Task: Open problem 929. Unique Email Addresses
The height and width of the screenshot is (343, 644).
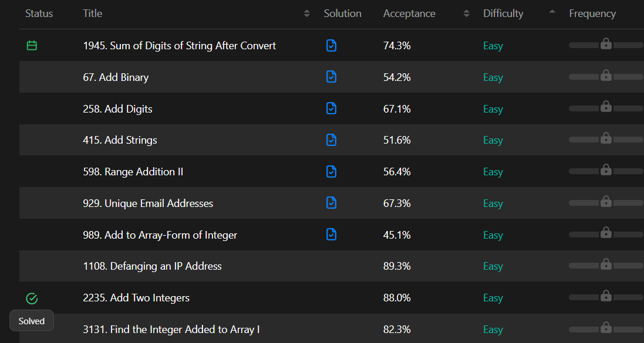Action: 148,203
